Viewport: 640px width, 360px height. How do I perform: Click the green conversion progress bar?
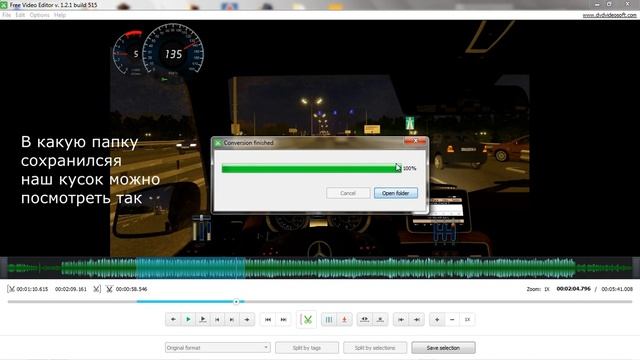point(311,168)
